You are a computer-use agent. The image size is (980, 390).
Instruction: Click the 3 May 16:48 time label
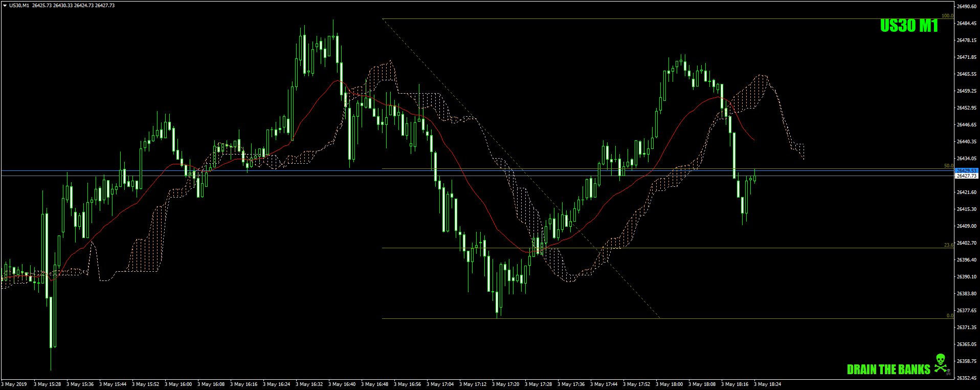click(375, 384)
